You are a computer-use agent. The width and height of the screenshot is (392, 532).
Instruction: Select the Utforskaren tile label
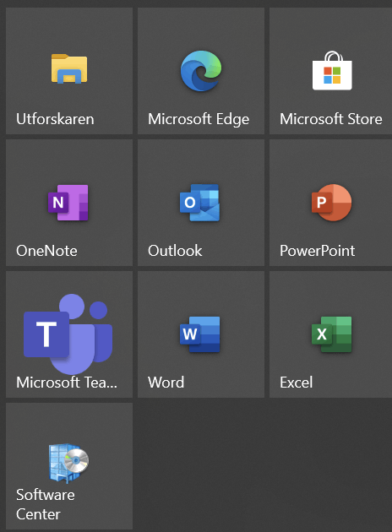click(x=55, y=119)
